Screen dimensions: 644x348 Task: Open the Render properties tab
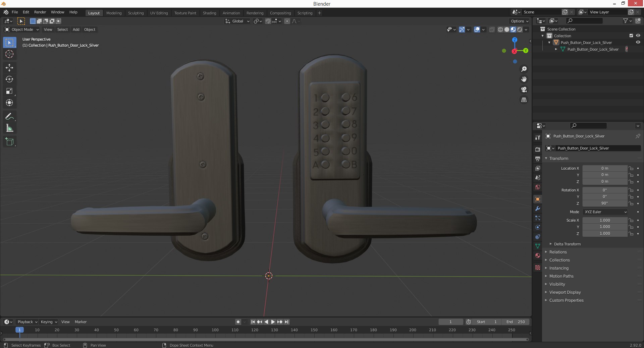(538, 149)
